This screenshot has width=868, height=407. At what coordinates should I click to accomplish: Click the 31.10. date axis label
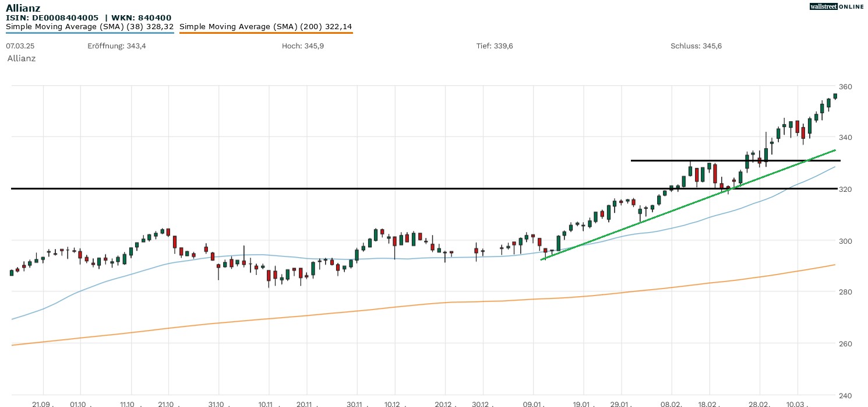tap(218, 404)
